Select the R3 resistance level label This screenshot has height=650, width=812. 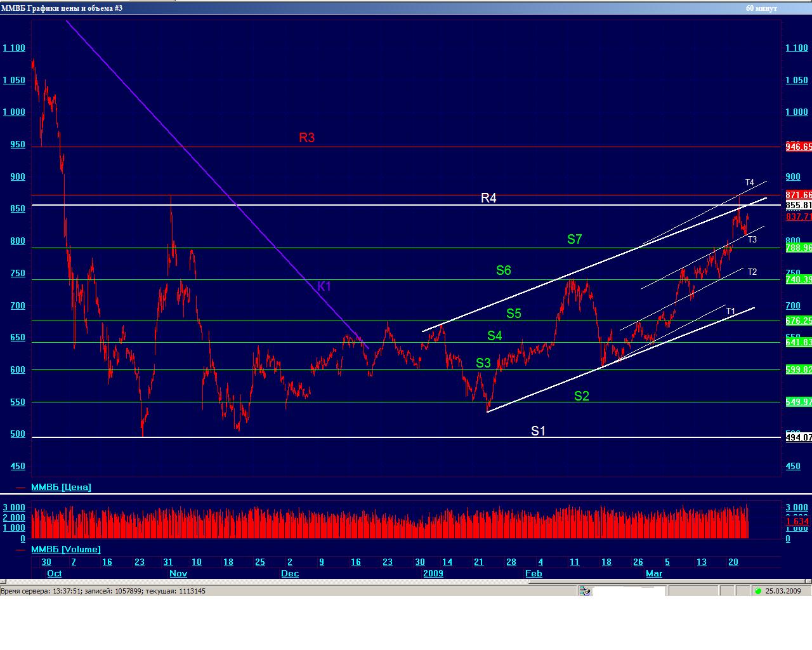307,138
